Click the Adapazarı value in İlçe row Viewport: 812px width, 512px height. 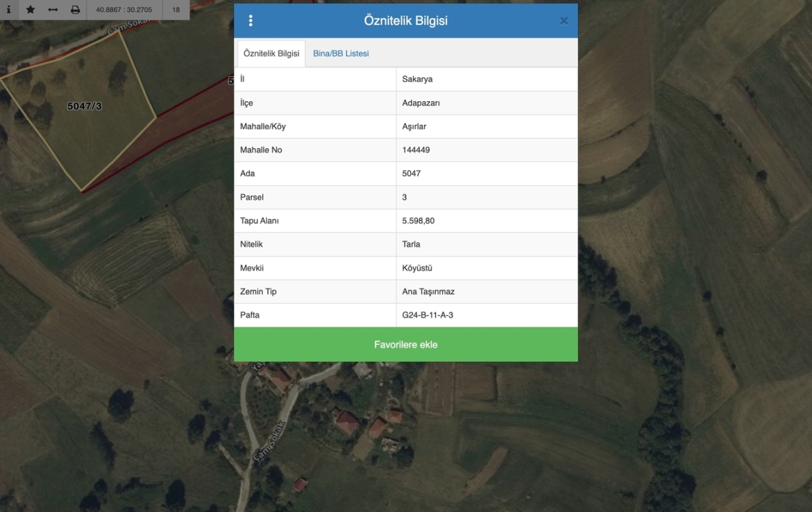421,103
